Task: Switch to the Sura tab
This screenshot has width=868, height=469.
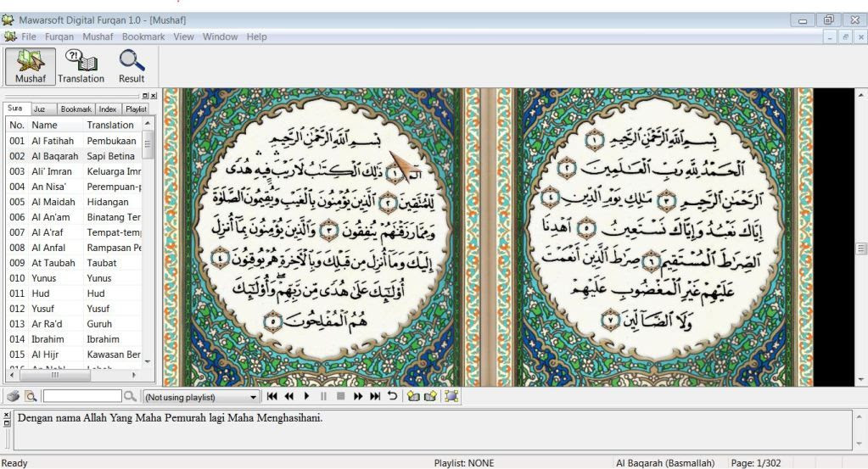Action: click(x=15, y=109)
